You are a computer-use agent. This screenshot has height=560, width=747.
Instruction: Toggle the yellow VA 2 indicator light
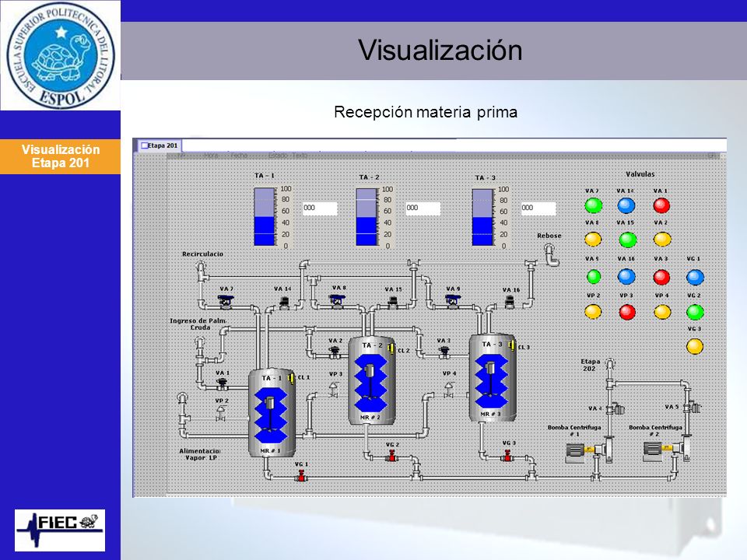[662, 239]
